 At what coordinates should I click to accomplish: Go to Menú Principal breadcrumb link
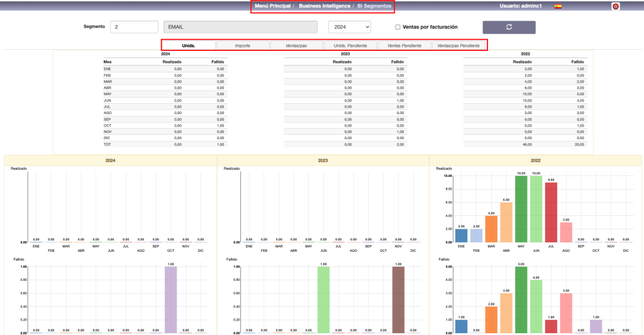click(272, 6)
